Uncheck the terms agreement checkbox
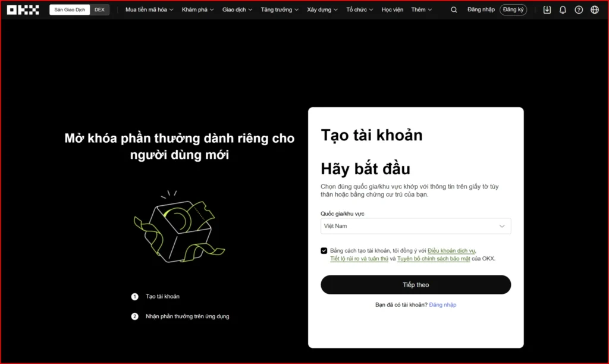The image size is (609, 364). pyautogui.click(x=324, y=250)
